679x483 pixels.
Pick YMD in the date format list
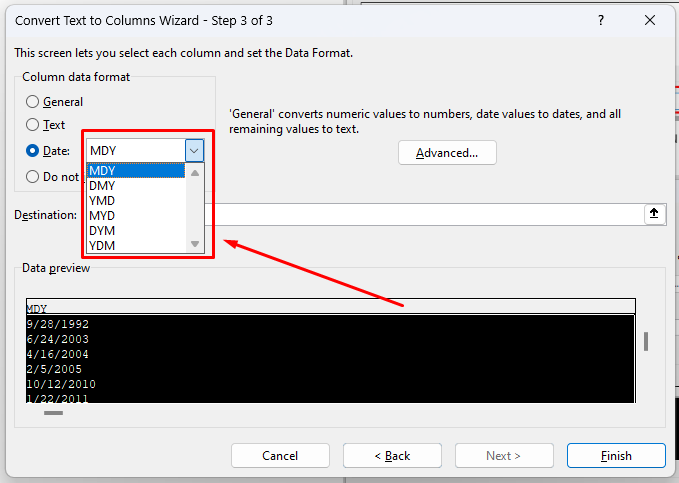[x=136, y=201]
